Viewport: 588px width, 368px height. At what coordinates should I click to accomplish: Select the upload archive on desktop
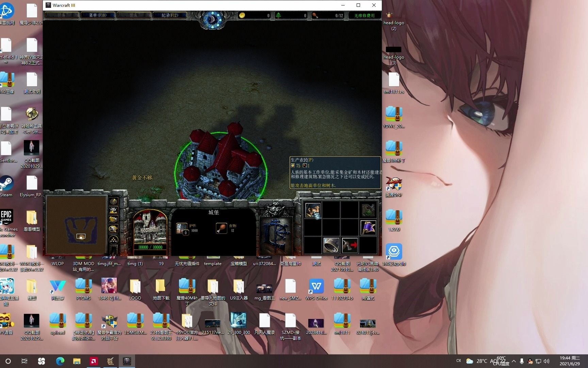(58, 324)
